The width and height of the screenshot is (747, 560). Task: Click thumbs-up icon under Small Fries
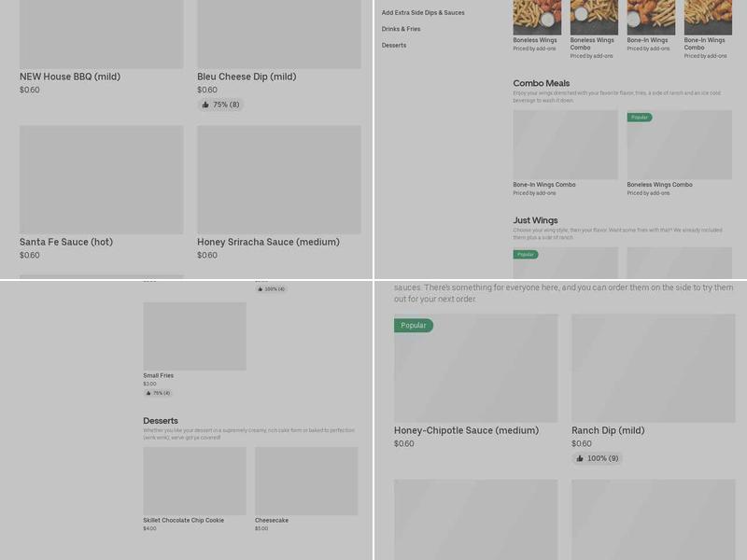[x=148, y=393]
